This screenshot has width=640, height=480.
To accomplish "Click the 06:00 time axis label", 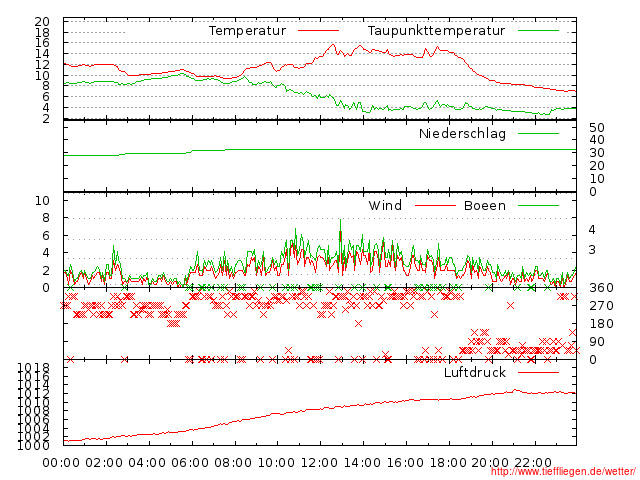I will [x=190, y=462].
